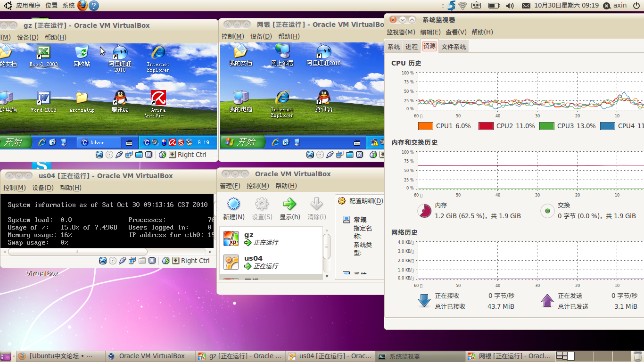Select 回收站 recycle bin in gz VM
The image size is (644, 362).
[x=82, y=56]
